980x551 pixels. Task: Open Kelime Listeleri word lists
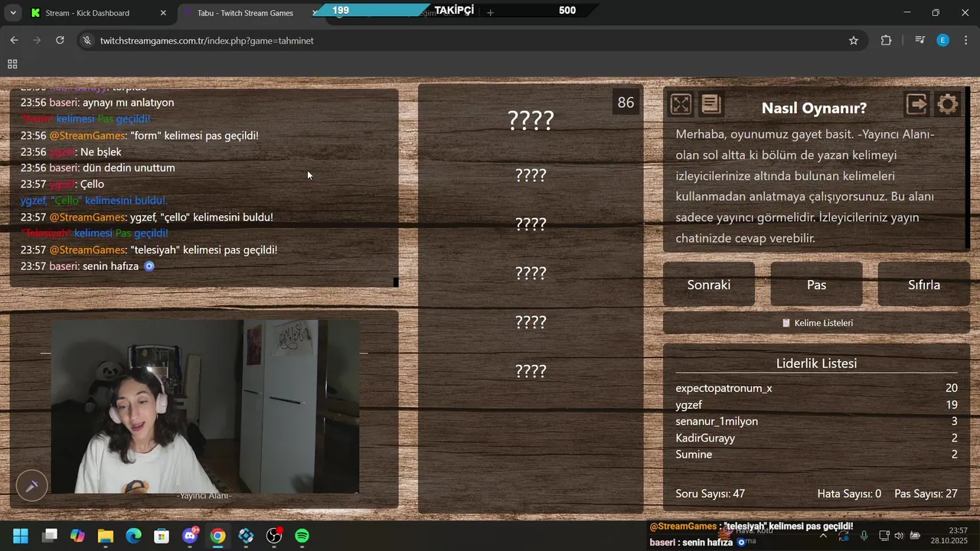pyautogui.click(x=816, y=323)
